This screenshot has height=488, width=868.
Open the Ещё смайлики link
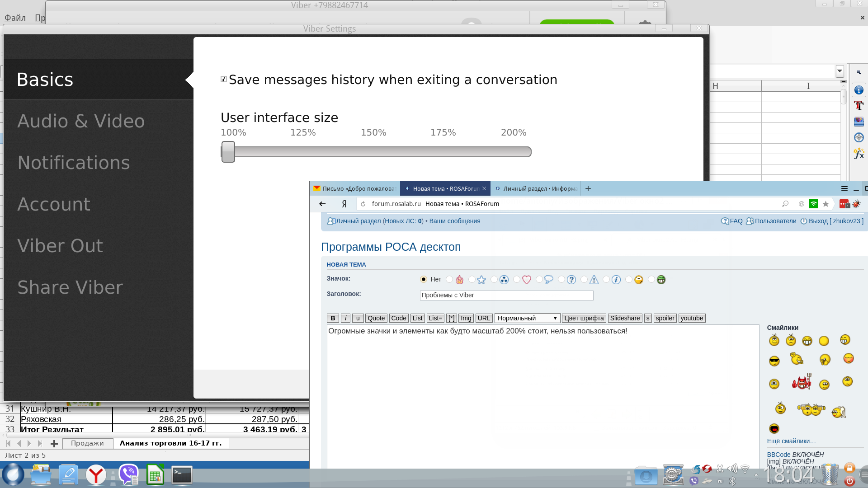791,441
